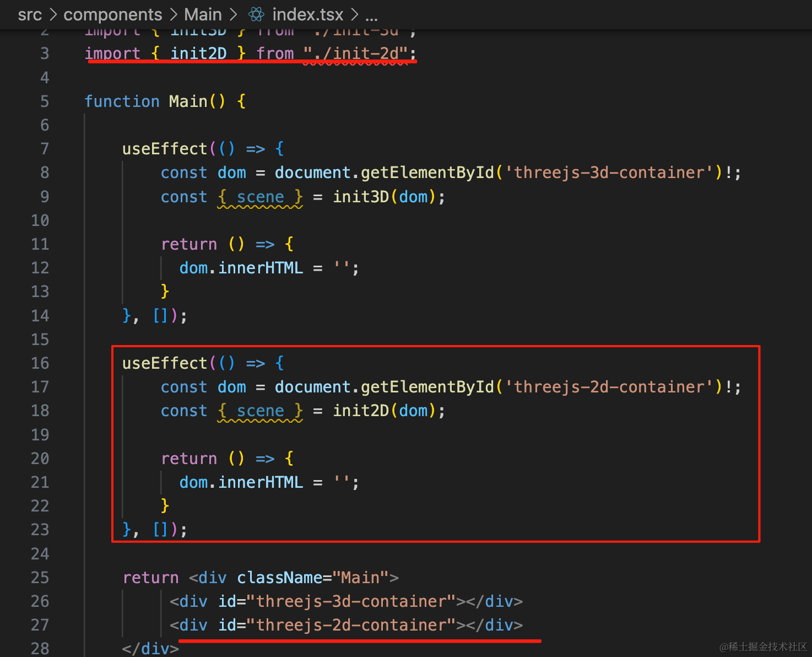The width and height of the screenshot is (812, 657).
Task: Open the 'components' breadcrumb folder
Action: point(113,15)
